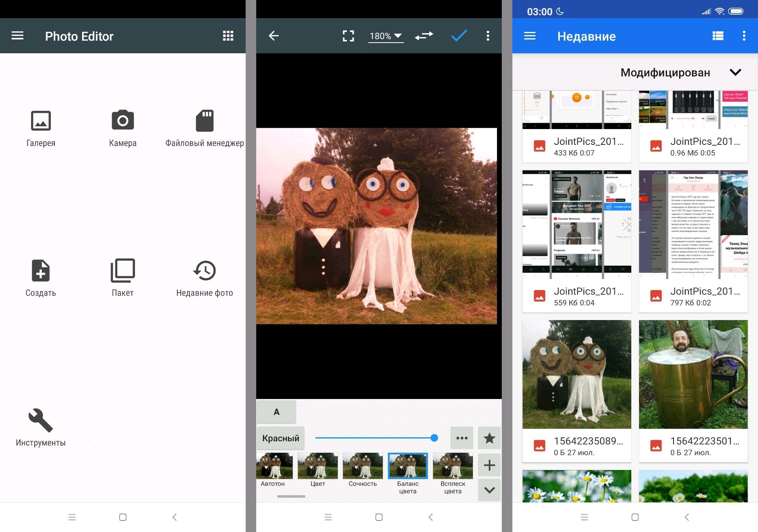This screenshot has width=758, height=532.
Task: Toggle before/after compare arrows
Action: click(424, 36)
